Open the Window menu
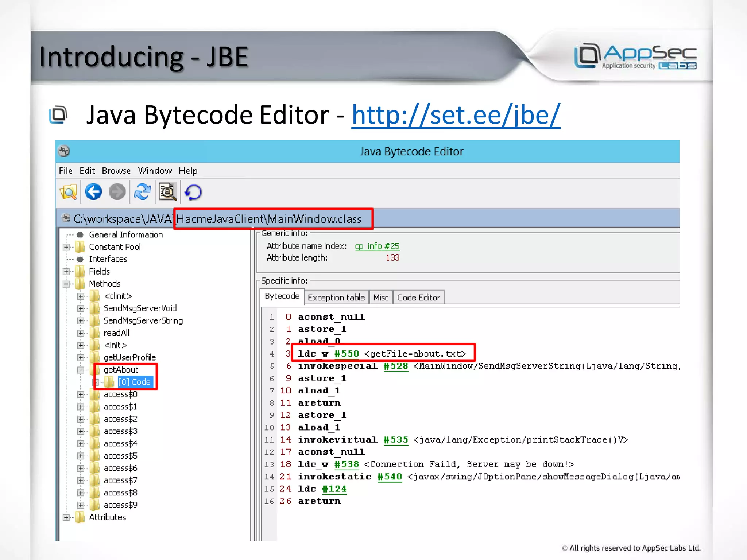The height and width of the screenshot is (560, 747). (x=155, y=171)
